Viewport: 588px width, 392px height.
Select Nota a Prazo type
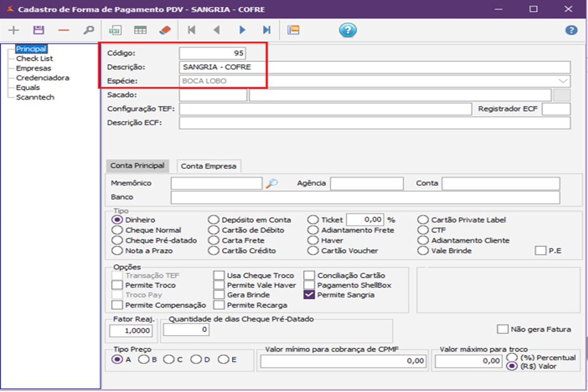point(117,250)
